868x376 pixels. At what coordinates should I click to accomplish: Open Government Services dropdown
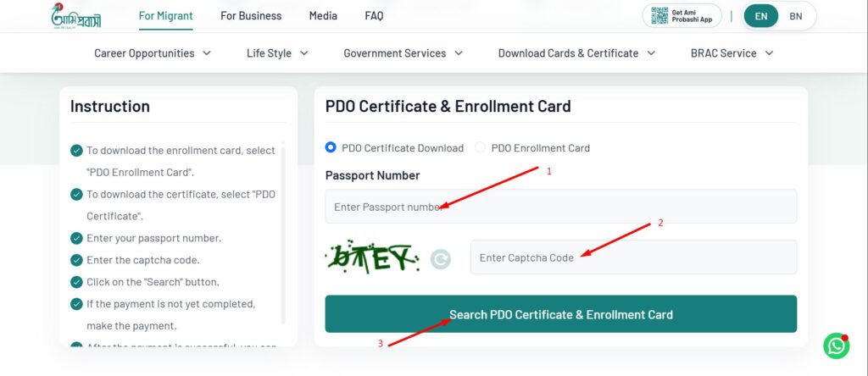403,53
